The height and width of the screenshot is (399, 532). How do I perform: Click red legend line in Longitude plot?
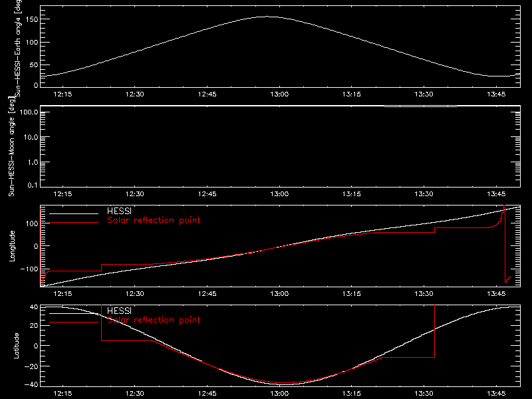(x=74, y=223)
